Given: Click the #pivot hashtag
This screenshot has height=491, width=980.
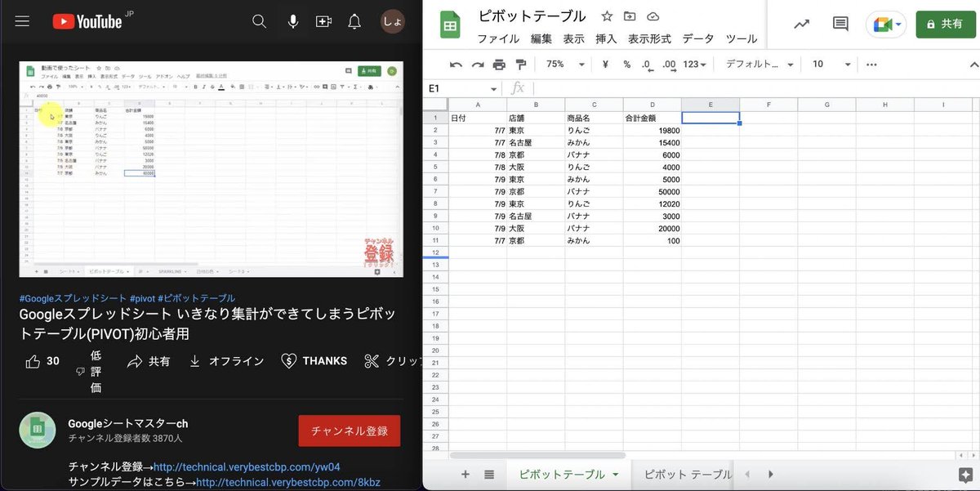Looking at the screenshot, I should pos(141,298).
